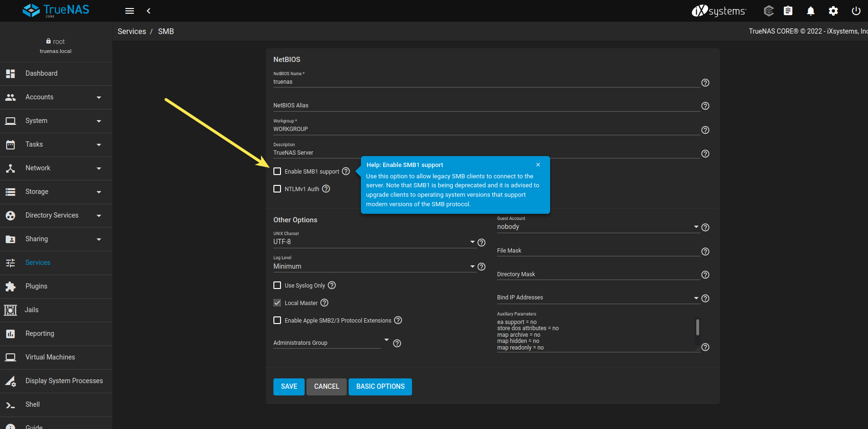Open alerts bell icon
868x429 pixels.
click(x=811, y=11)
